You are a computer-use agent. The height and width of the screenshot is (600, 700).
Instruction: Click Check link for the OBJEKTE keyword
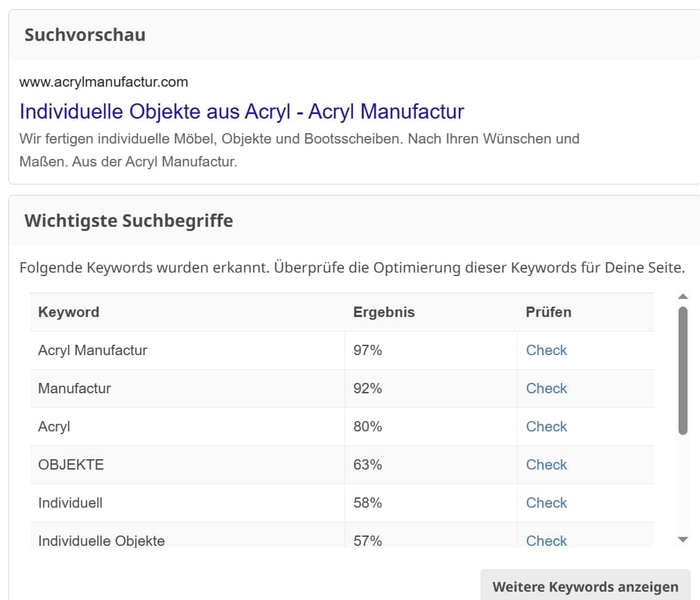(x=546, y=465)
